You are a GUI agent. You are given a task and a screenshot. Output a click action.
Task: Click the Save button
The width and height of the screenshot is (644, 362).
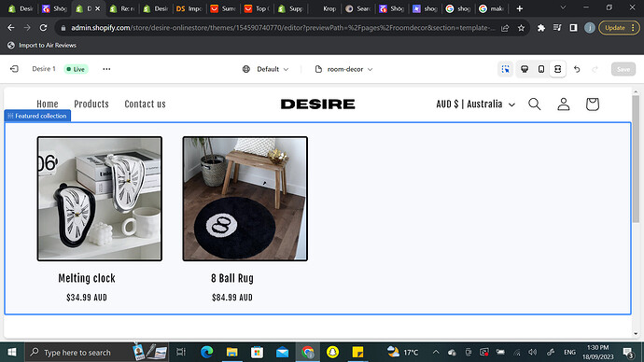[623, 69]
